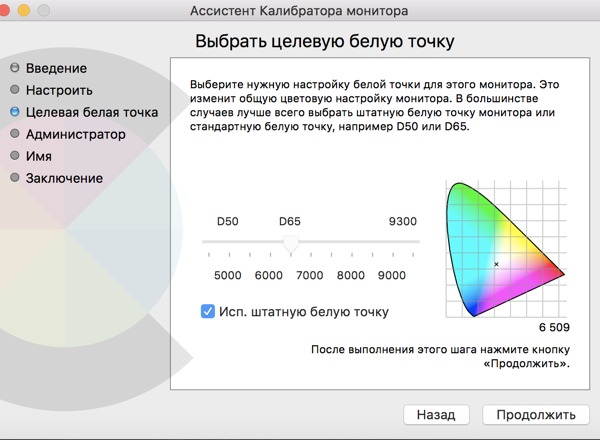Select the «Настроить» step in sidebar
The height and width of the screenshot is (440, 600).
point(59,90)
